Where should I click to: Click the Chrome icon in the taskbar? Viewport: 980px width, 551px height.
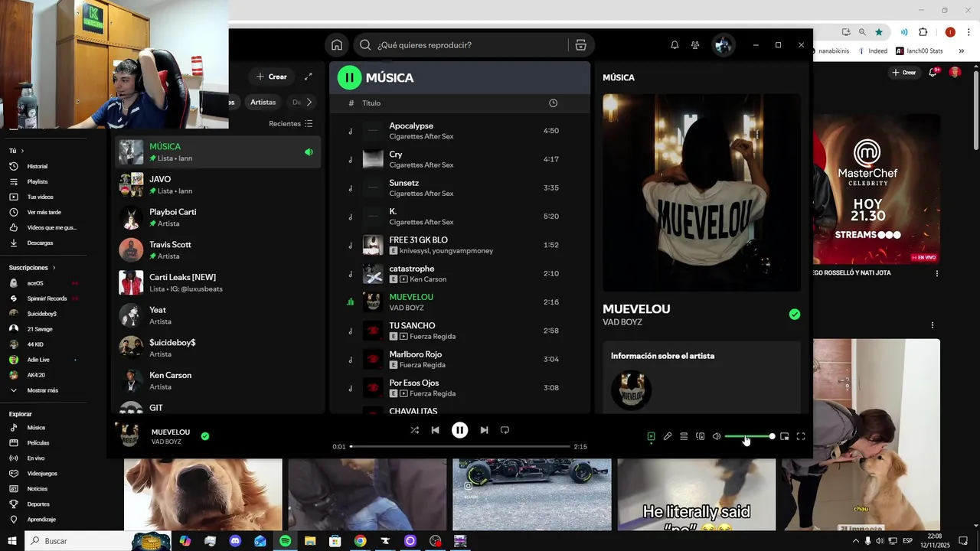(x=360, y=541)
